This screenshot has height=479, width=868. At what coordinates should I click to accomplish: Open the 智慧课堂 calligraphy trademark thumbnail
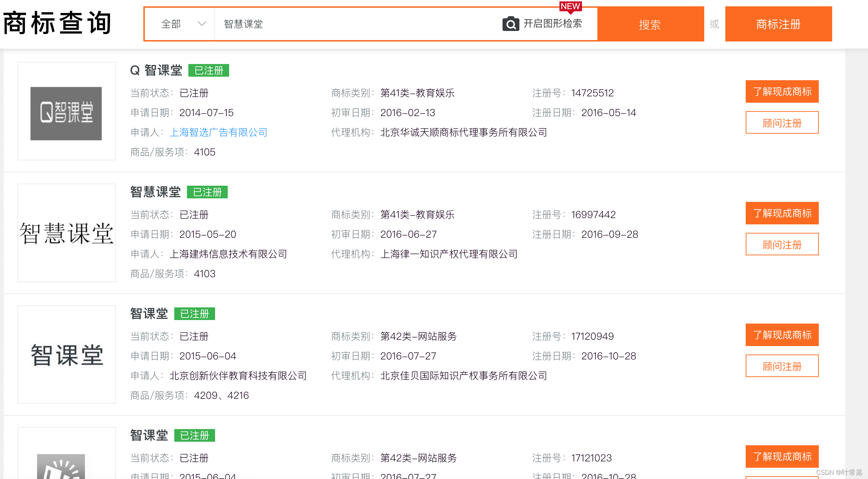66,233
